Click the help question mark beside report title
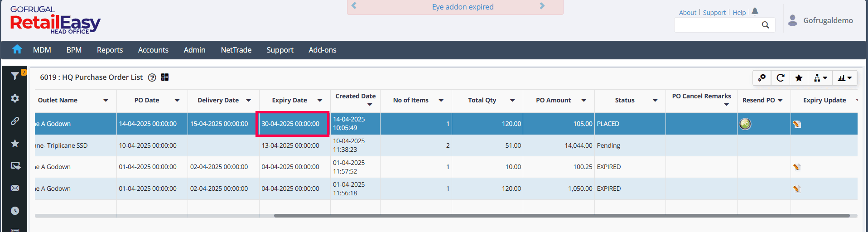Viewport: 868px width, 232px height. coord(152,77)
